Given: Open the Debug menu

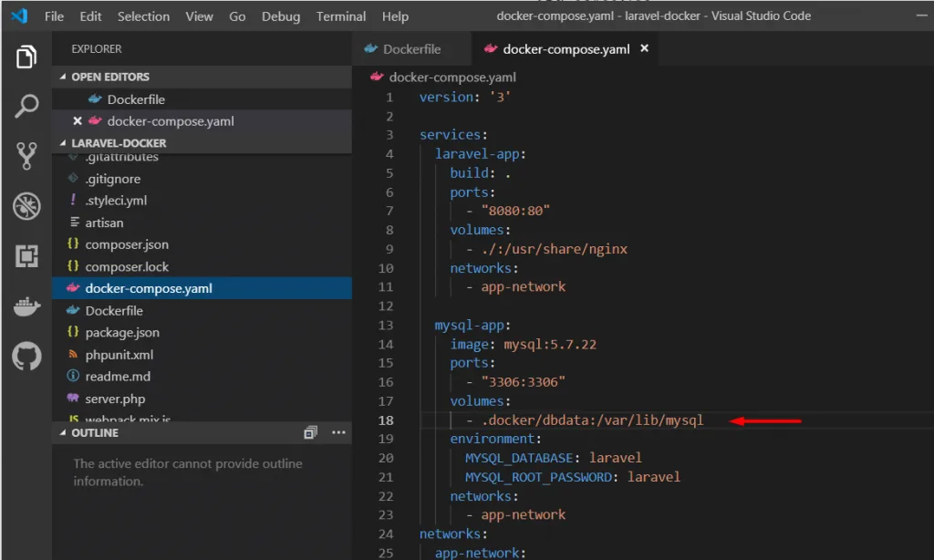Looking at the screenshot, I should coord(281,16).
